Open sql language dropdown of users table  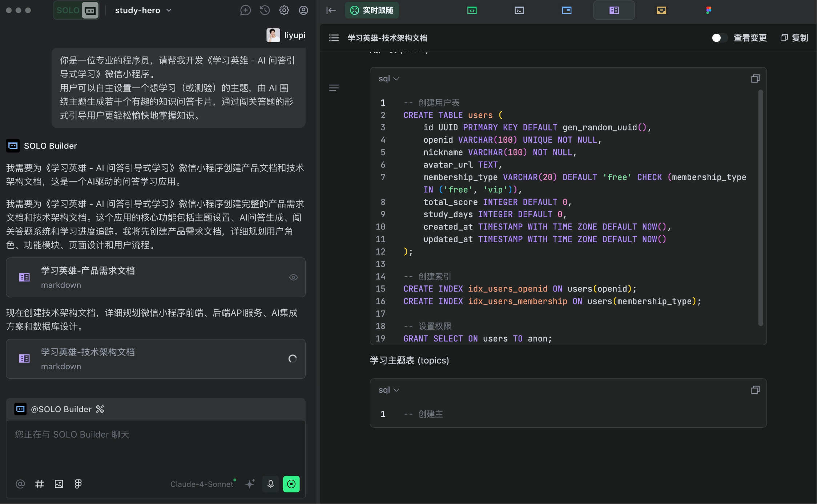(389, 78)
